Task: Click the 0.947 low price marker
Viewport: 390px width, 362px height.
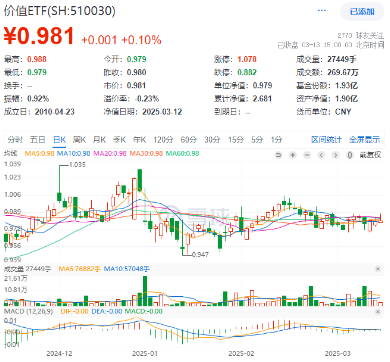Action: pyautogui.click(x=201, y=255)
